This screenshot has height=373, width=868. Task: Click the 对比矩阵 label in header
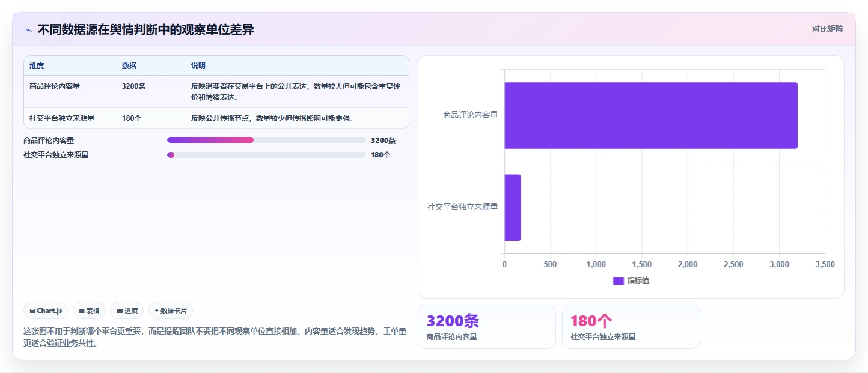(x=827, y=29)
